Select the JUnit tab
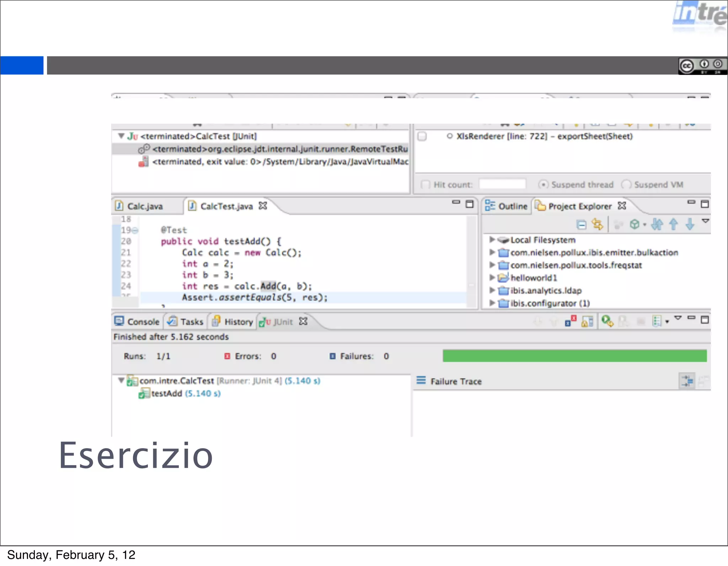Viewport: 728px width, 566px height. pos(276,322)
